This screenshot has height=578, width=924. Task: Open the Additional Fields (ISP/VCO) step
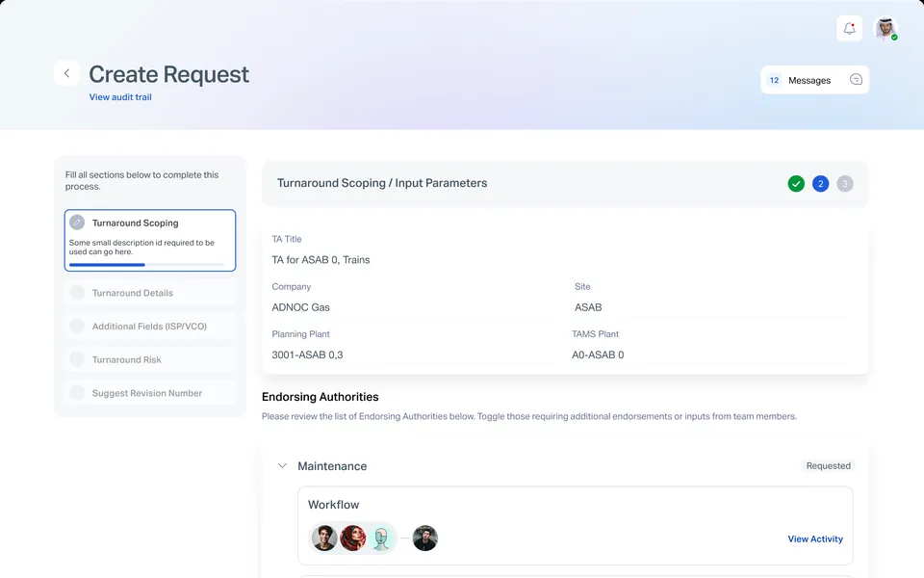pos(150,327)
